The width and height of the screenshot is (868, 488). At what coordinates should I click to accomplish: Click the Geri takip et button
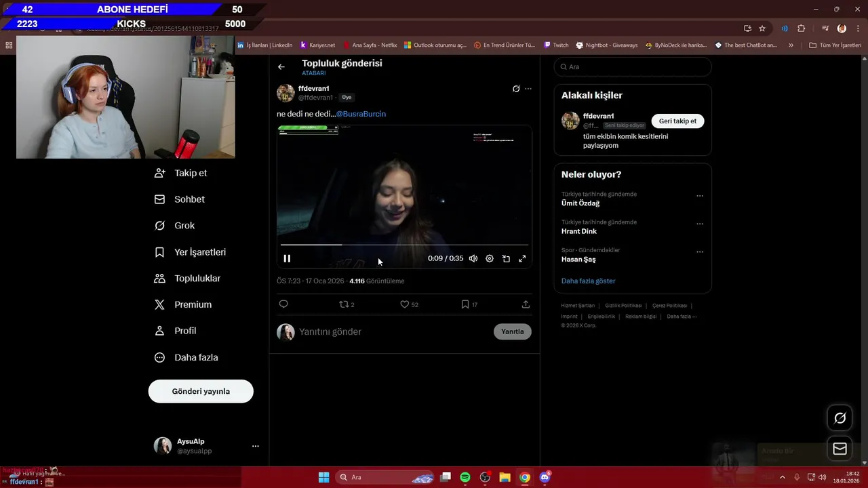pos(677,121)
